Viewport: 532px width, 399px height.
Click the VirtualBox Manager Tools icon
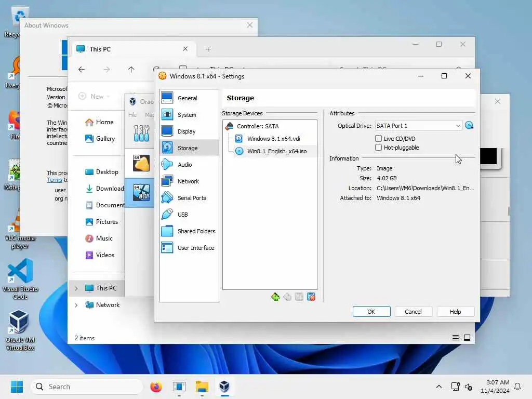tap(141, 134)
